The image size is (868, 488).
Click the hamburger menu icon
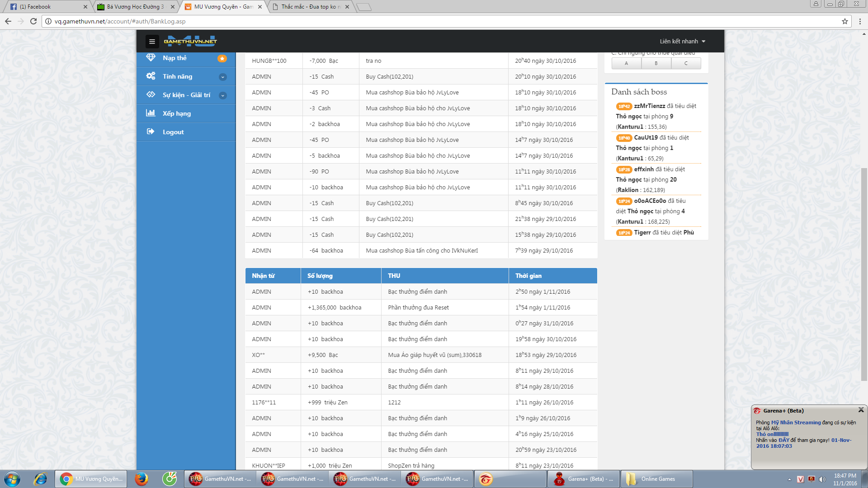[152, 42]
